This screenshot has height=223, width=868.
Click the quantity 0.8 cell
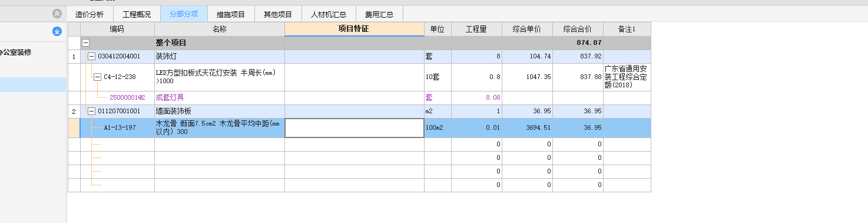[x=476, y=77]
